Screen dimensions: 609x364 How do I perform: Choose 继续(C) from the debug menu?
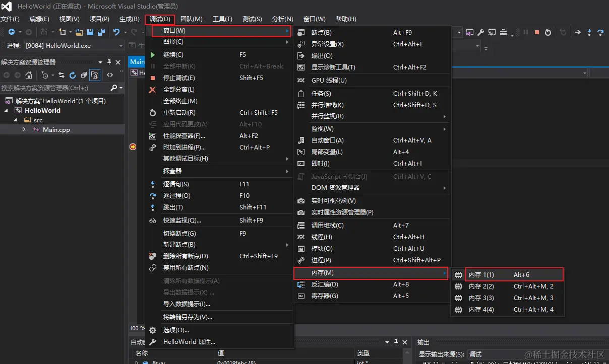click(219, 54)
